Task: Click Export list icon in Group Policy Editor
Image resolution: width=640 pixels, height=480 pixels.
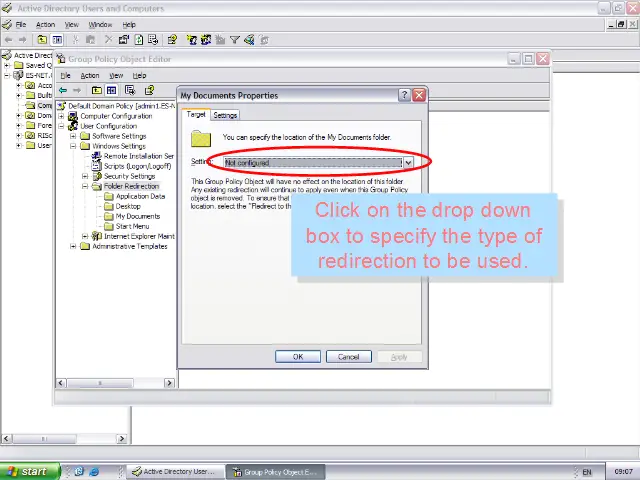Action: [x=130, y=90]
